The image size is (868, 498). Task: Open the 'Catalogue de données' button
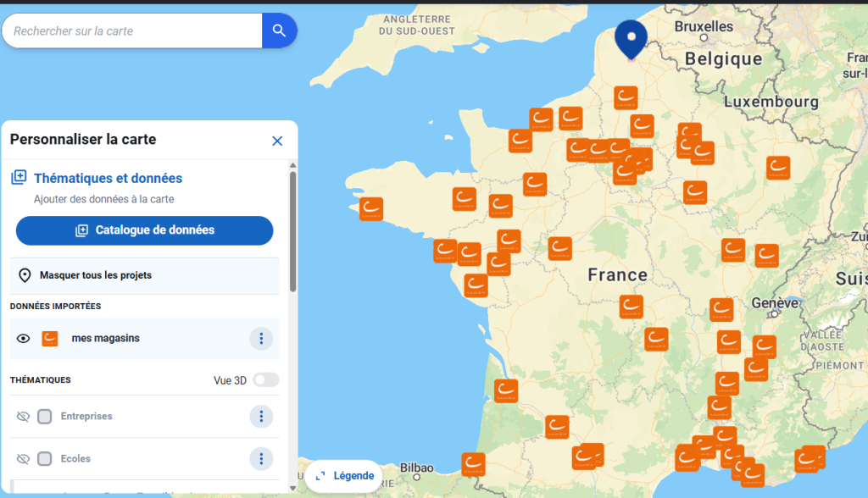click(x=144, y=230)
